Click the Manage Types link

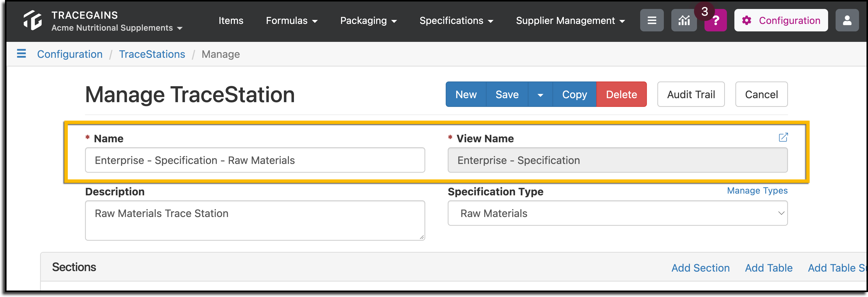(757, 191)
